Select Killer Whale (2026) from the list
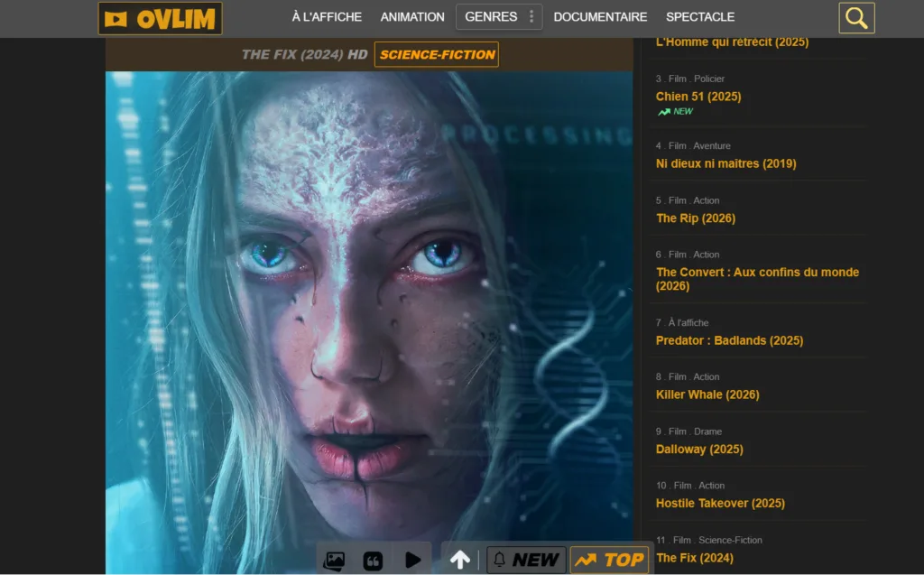The image size is (924, 575). tap(707, 394)
